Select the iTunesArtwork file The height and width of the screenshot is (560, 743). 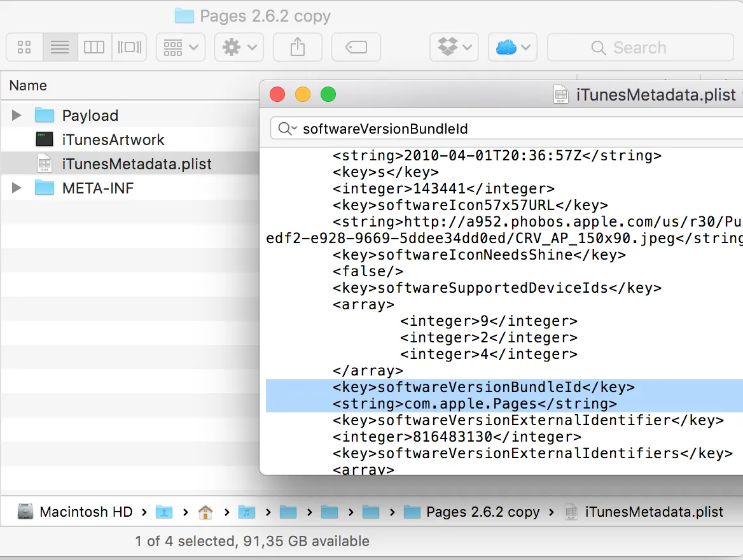[113, 140]
